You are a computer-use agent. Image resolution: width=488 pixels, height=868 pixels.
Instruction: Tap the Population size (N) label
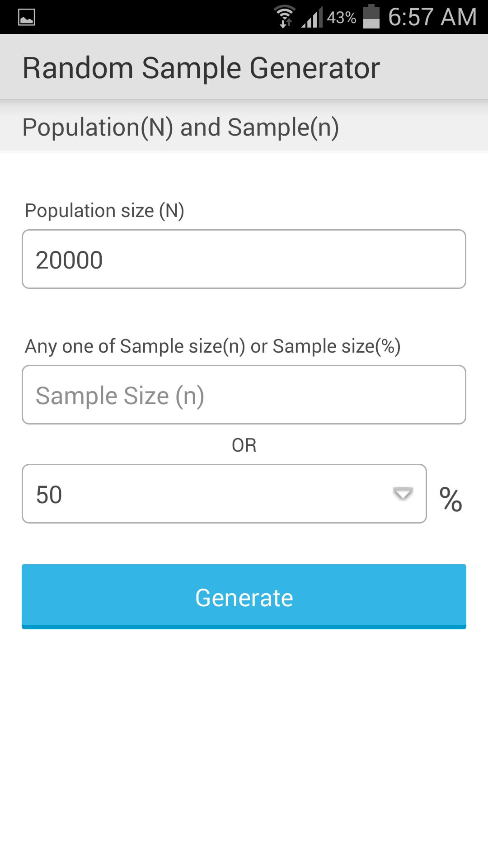(x=104, y=211)
